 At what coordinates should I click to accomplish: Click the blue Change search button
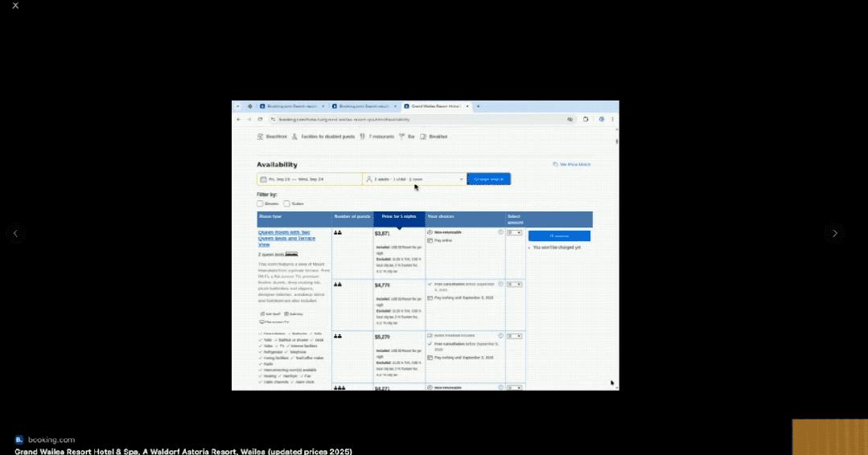pos(489,179)
